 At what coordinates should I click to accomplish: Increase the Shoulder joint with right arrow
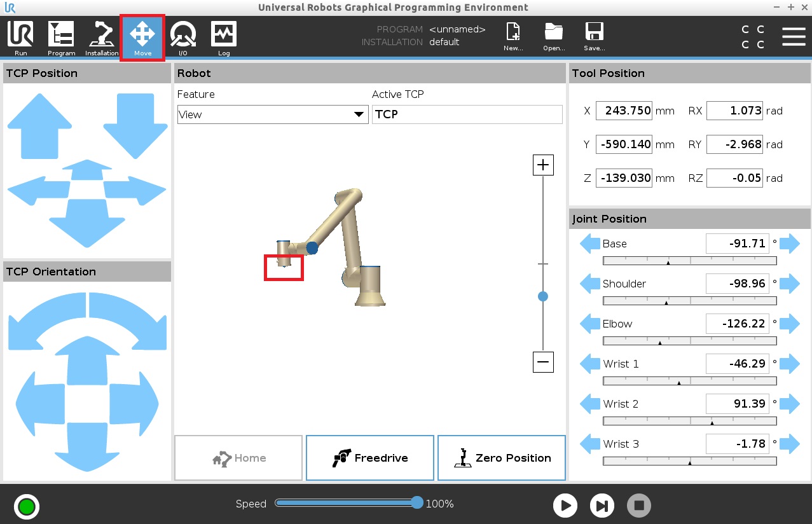tap(790, 284)
